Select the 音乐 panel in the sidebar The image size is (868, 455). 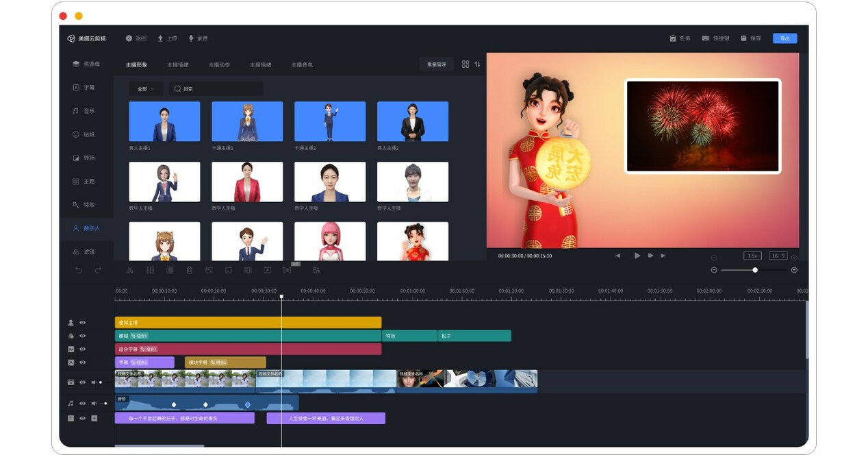pos(87,110)
